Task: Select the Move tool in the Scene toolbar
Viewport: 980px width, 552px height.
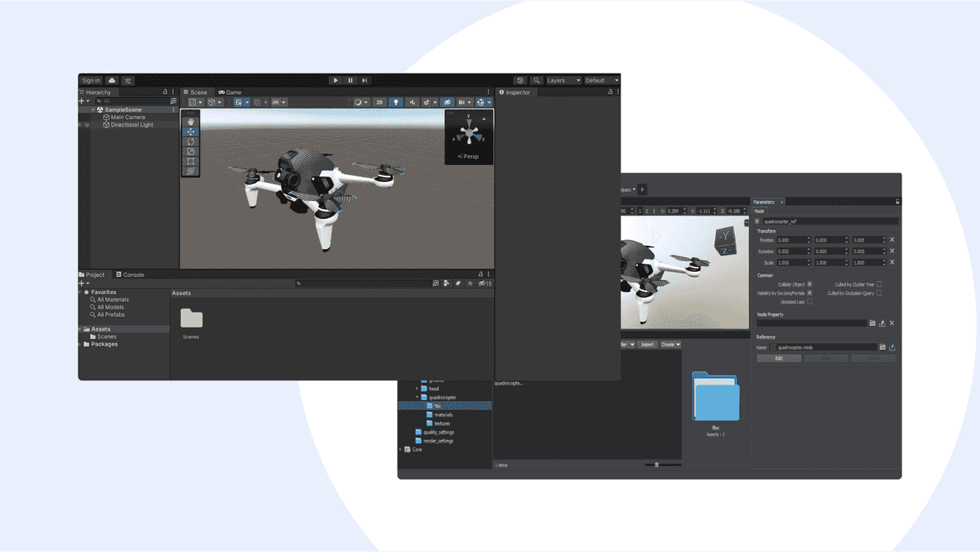Action: (x=190, y=131)
